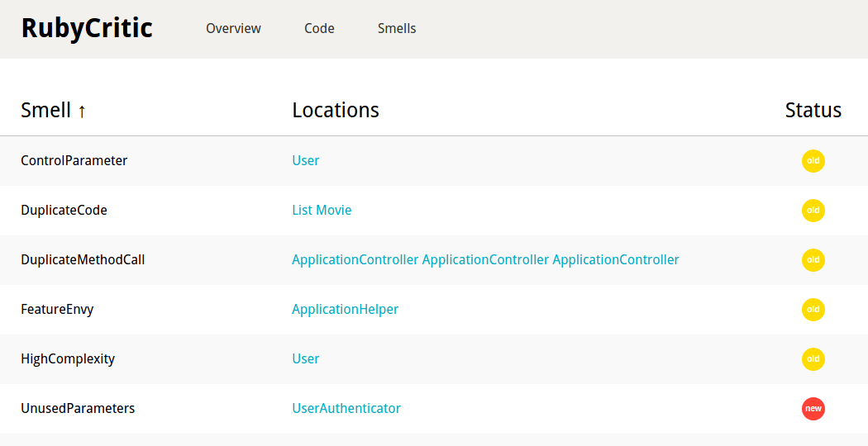The height and width of the screenshot is (446, 868).
Task: Open the UserAuthenticator location link
Action: click(346, 409)
